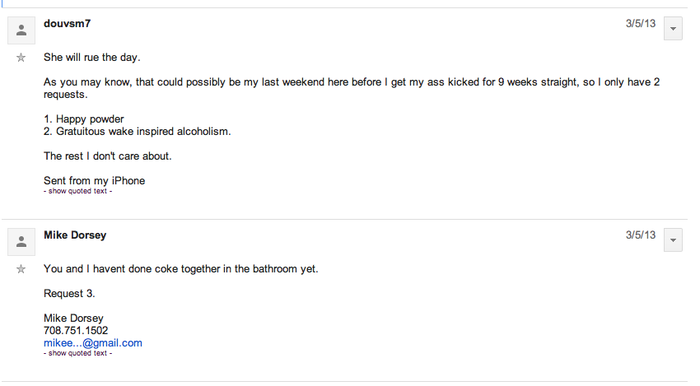Show quoted text in douvsm7's message

78,191
